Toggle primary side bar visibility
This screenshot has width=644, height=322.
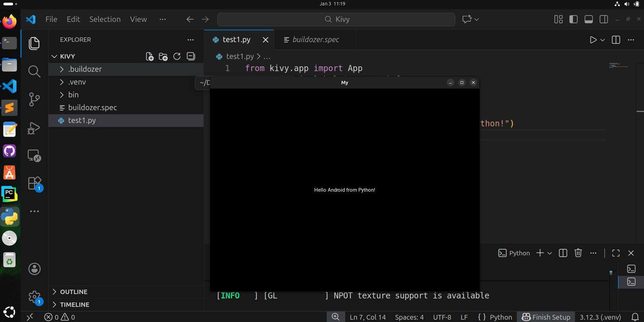click(x=573, y=19)
